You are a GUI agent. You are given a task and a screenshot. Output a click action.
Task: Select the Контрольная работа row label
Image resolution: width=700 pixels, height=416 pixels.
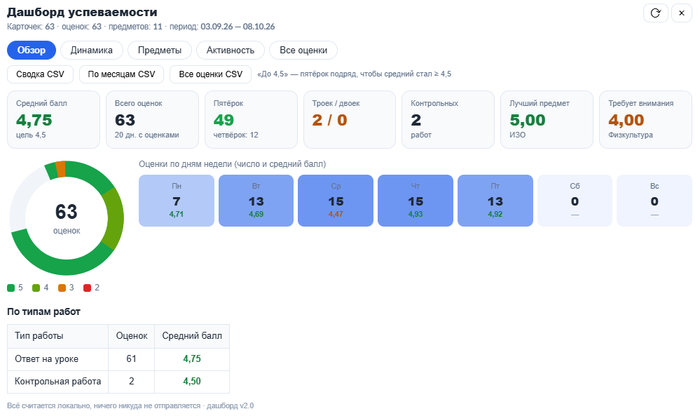[x=58, y=382]
